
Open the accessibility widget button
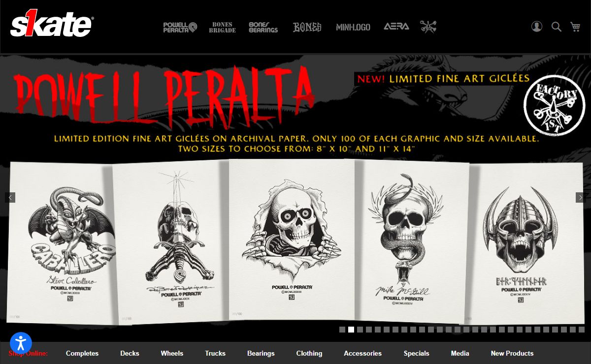pyautogui.click(x=21, y=343)
